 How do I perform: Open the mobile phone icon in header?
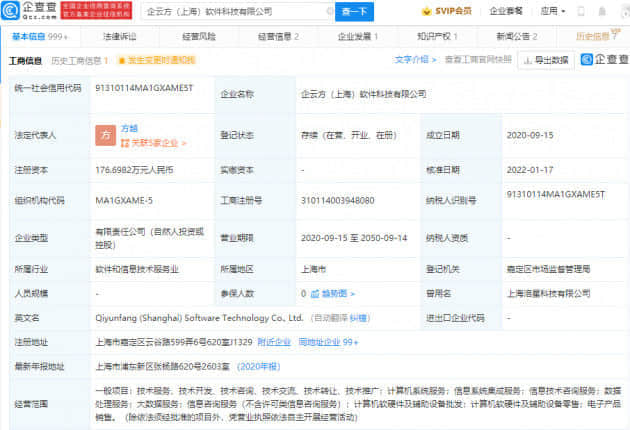[x=581, y=11]
